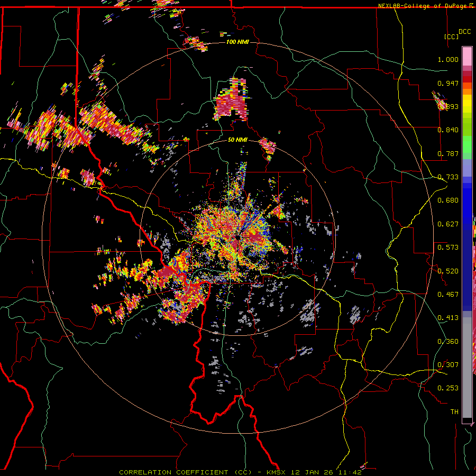
Task: Click the DCC label above color scale
Action: coord(464,32)
